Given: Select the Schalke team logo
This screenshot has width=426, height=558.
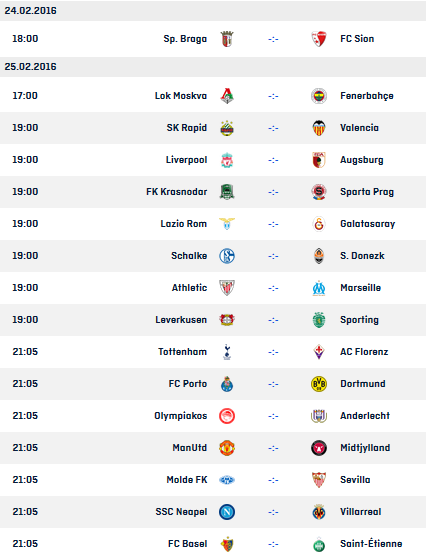Looking at the screenshot, I should click(x=227, y=256).
